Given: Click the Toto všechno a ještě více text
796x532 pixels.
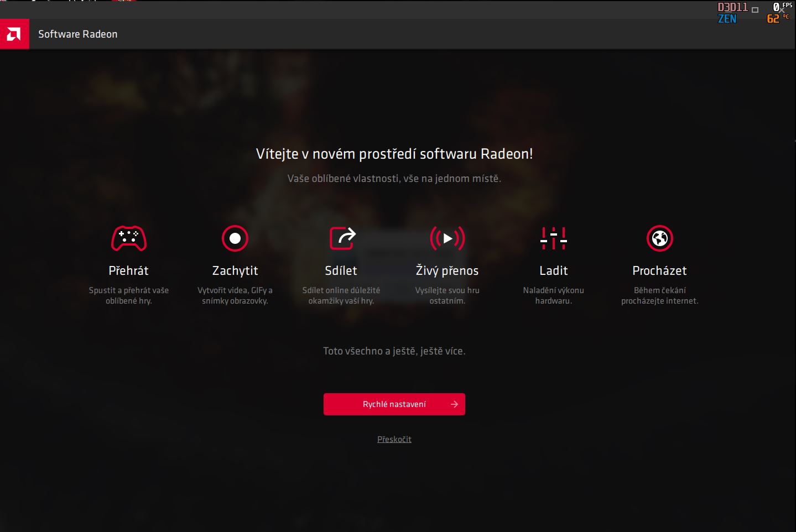Looking at the screenshot, I should pyautogui.click(x=394, y=351).
